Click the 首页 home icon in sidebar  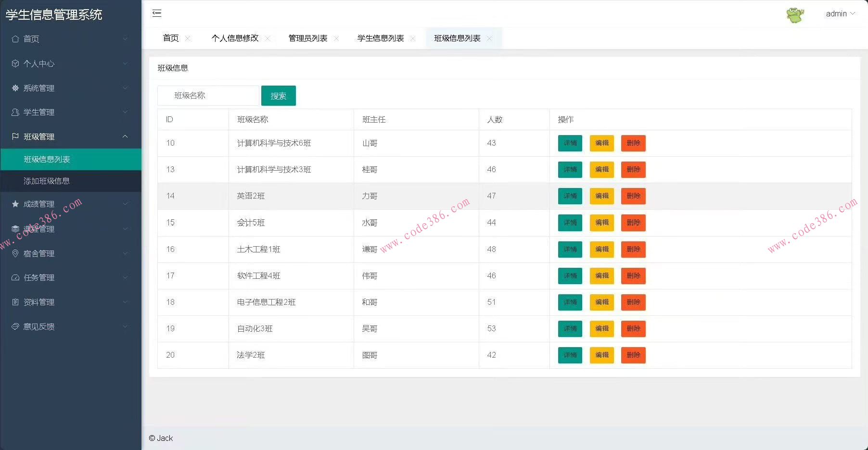(15, 39)
